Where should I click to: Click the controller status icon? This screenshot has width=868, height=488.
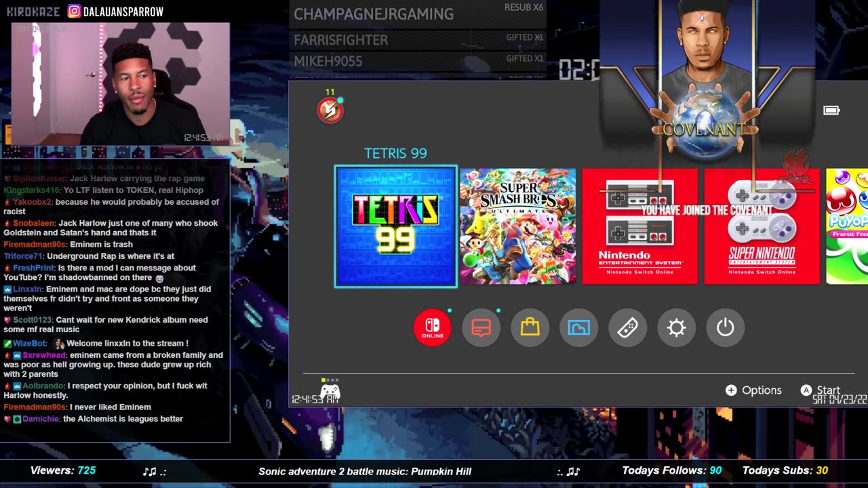coord(330,391)
